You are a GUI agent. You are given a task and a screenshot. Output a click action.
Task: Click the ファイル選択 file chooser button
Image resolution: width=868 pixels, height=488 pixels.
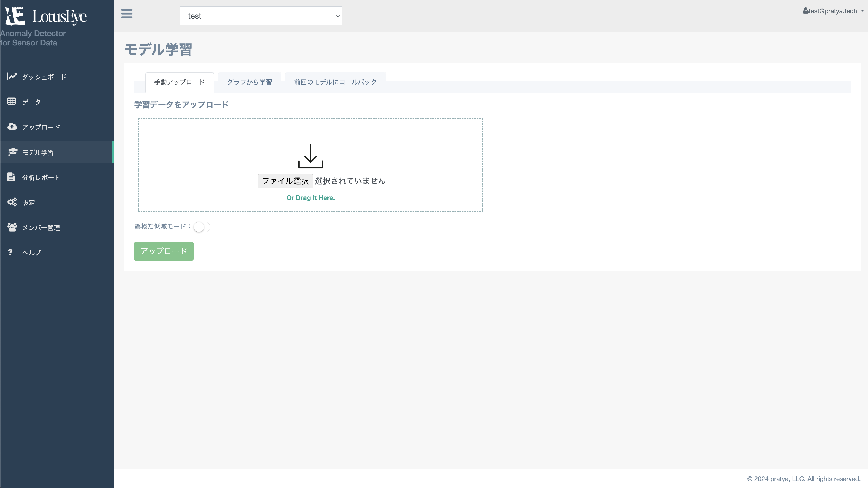click(x=285, y=181)
